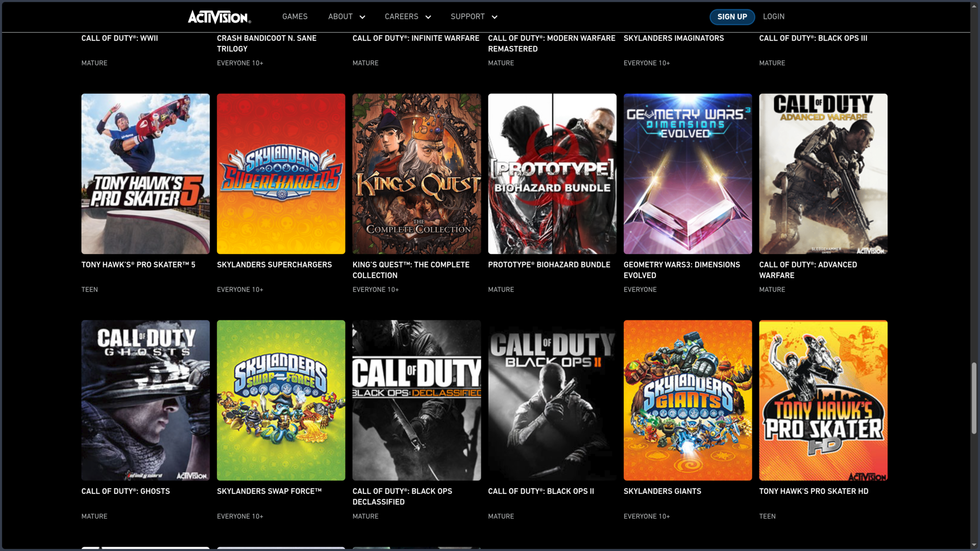Screen dimensions: 980x551
Task: Open the About menu
Action: click(340, 17)
